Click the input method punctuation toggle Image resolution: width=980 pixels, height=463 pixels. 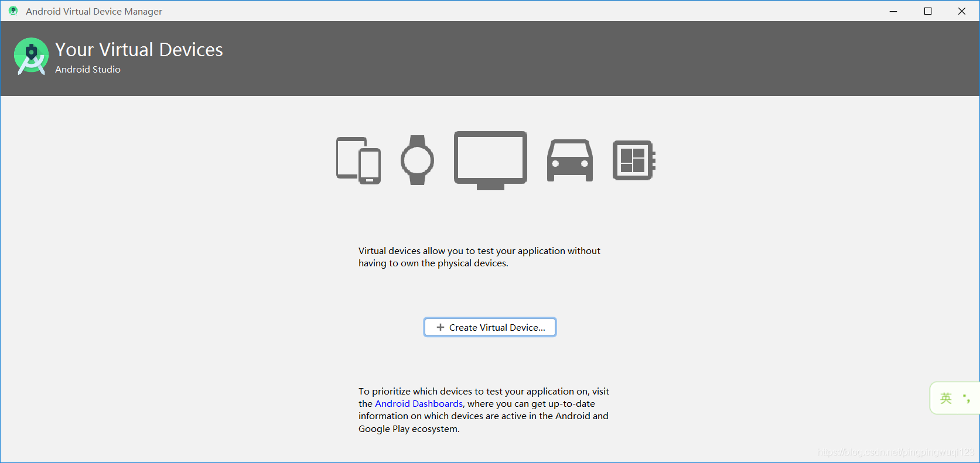click(967, 399)
